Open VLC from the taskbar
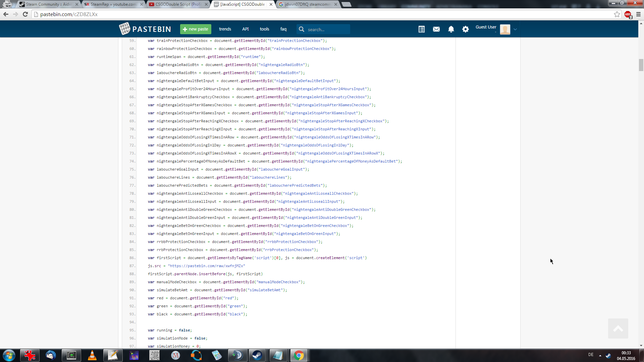 point(92,355)
